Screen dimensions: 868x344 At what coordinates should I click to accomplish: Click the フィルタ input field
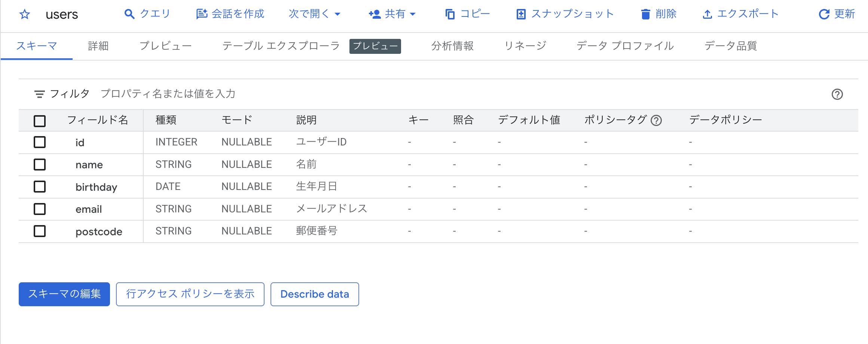tap(168, 94)
